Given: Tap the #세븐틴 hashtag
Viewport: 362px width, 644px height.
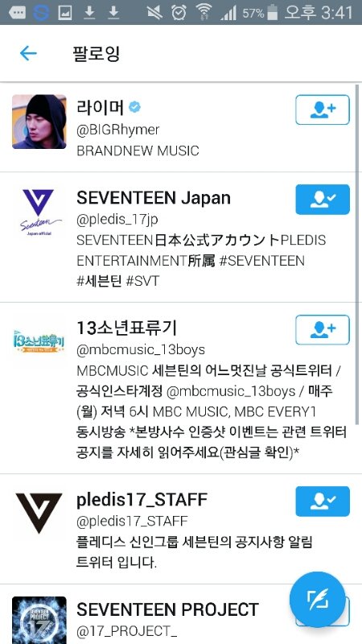Looking at the screenshot, I should (99, 282).
